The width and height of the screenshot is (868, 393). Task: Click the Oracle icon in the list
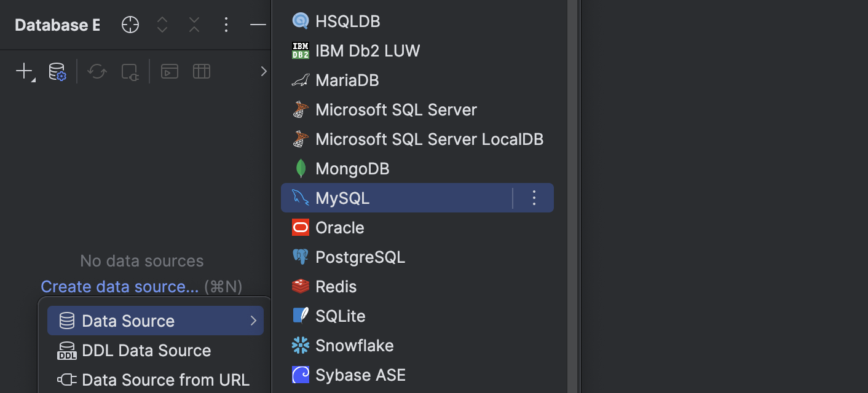[x=340, y=227]
